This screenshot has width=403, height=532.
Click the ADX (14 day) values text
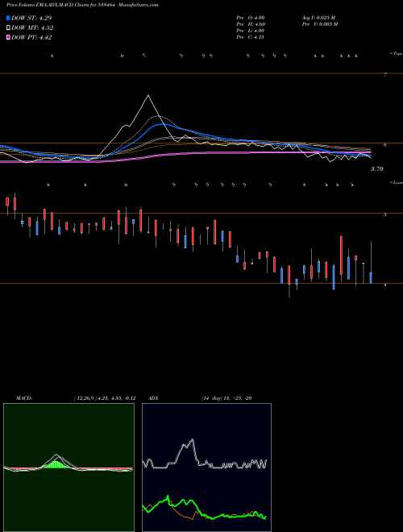(x=226, y=398)
